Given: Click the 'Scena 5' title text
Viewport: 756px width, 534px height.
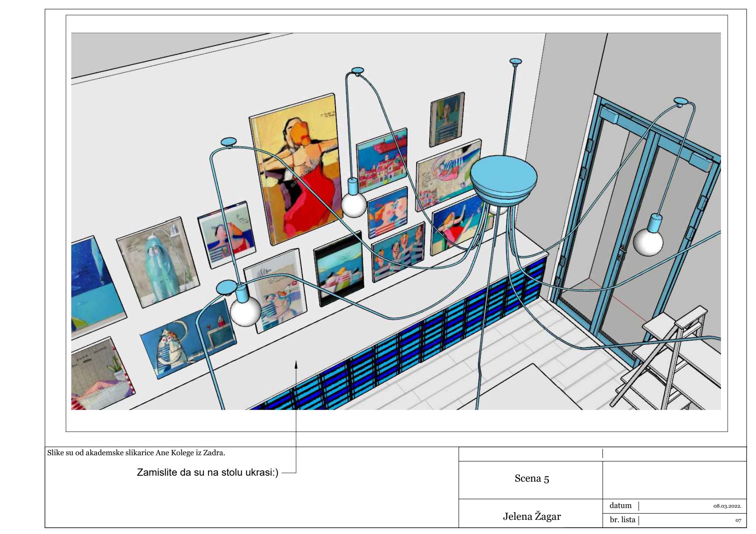Looking at the screenshot, I should click(532, 478).
